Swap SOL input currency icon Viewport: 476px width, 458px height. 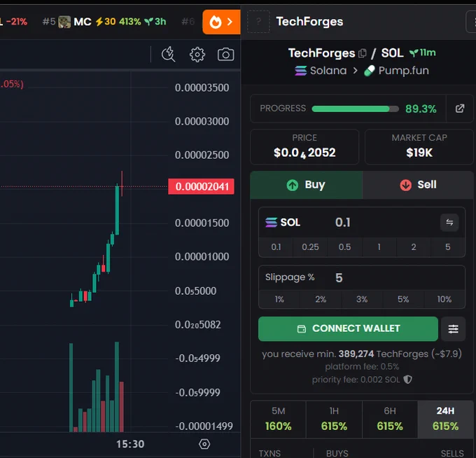pyautogui.click(x=449, y=222)
